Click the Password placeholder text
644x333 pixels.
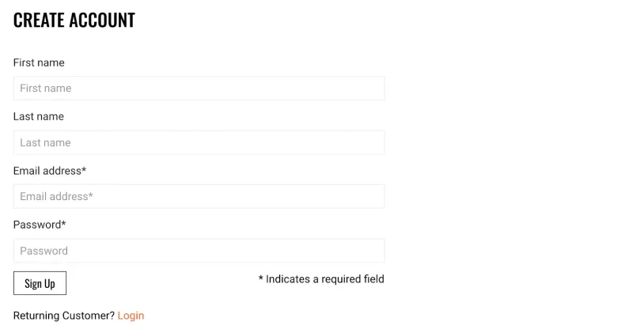[44, 251]
